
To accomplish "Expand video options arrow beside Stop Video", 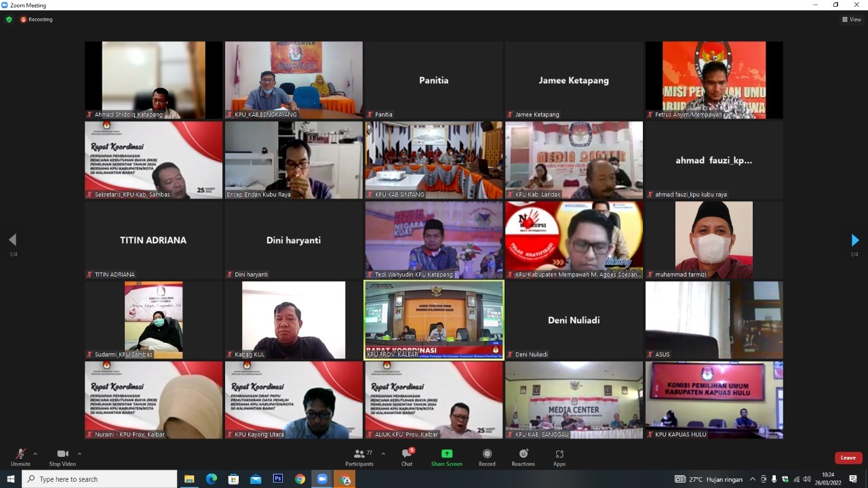I will coord(79,453).
